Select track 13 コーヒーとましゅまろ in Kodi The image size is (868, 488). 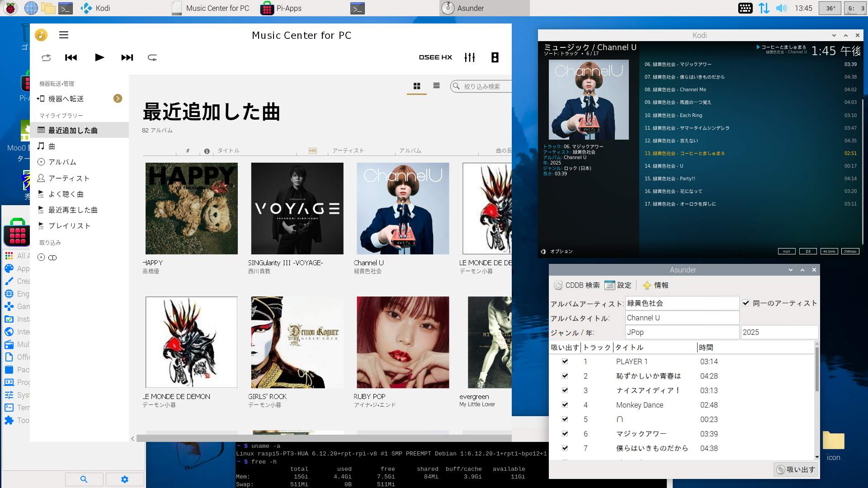click(x=750, y=153)
